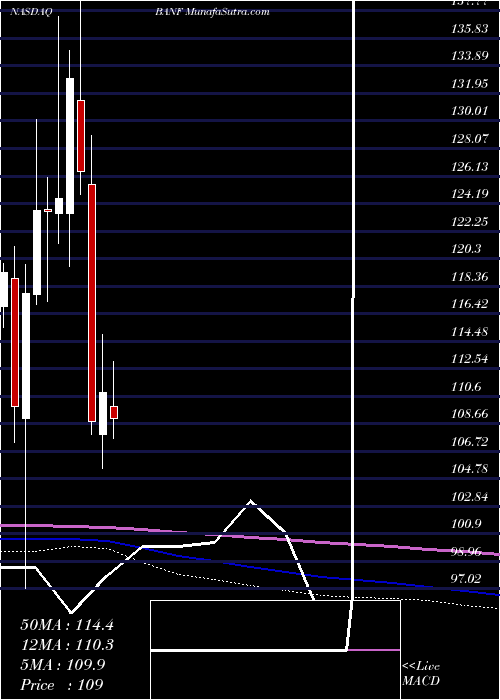Viewport: 500px width, 700px height.
Task: Click the 128.07 price axis label
Action: coord(469,139)
